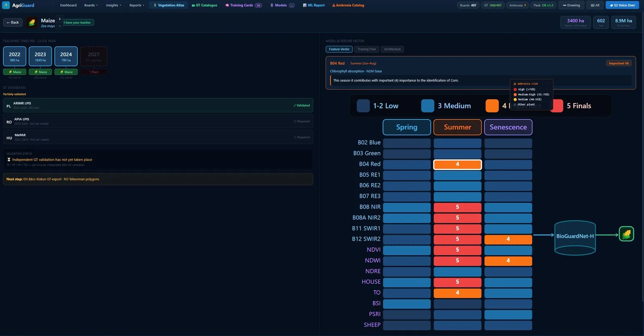644x336 pixels.
Task: Switch to the Training Flow tab
Action: (x=367, y=49)
